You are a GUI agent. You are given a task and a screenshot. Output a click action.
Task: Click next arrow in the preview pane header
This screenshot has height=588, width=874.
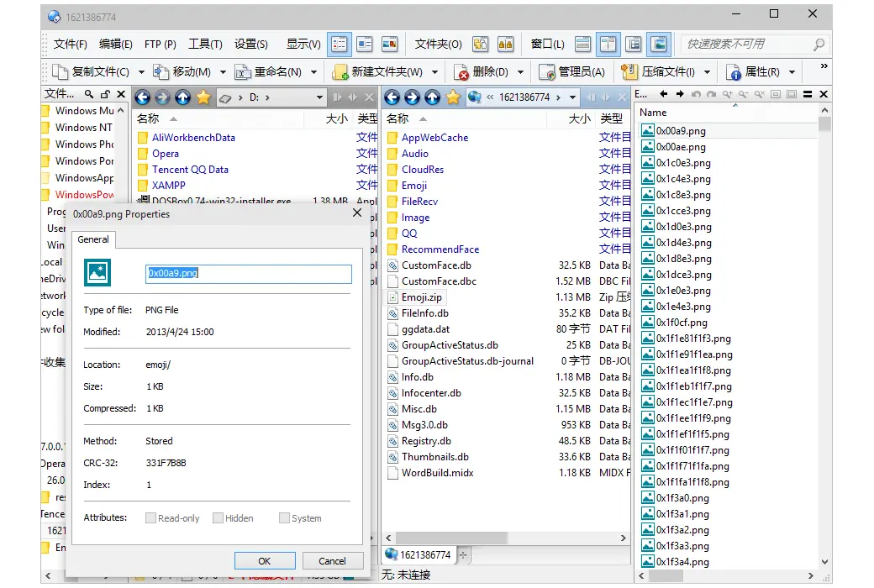(680, 93)
